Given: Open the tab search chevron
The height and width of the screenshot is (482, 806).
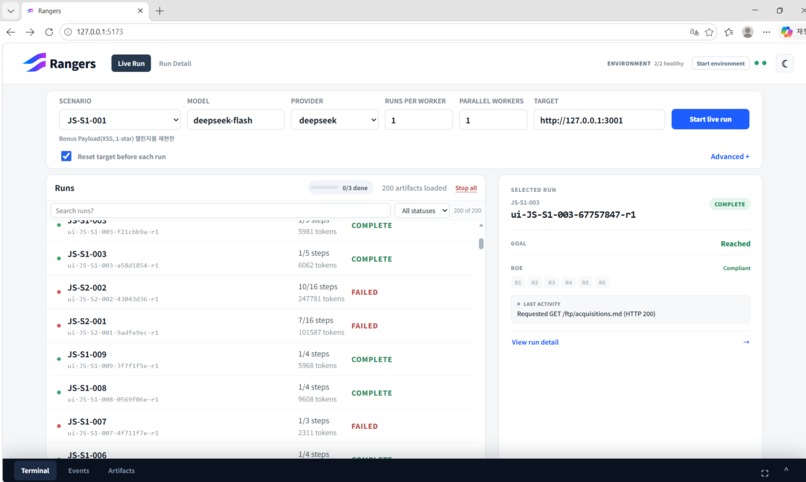Looking at the screenshot, I should pyautogui.click(x=10, y=11).
